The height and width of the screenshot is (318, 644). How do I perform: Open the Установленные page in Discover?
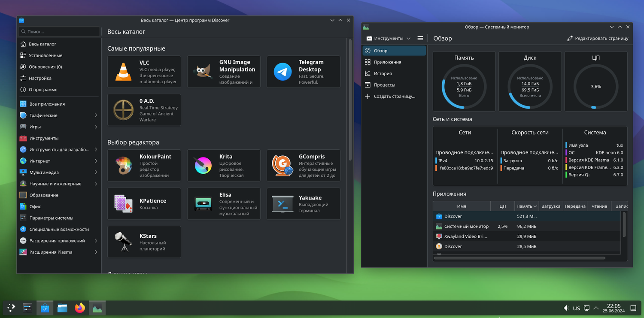(x=59, y=55)
